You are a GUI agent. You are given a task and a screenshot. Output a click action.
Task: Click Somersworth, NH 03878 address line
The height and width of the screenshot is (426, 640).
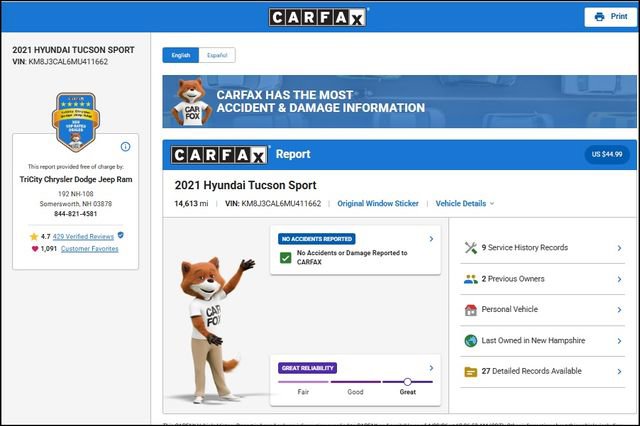76,204
